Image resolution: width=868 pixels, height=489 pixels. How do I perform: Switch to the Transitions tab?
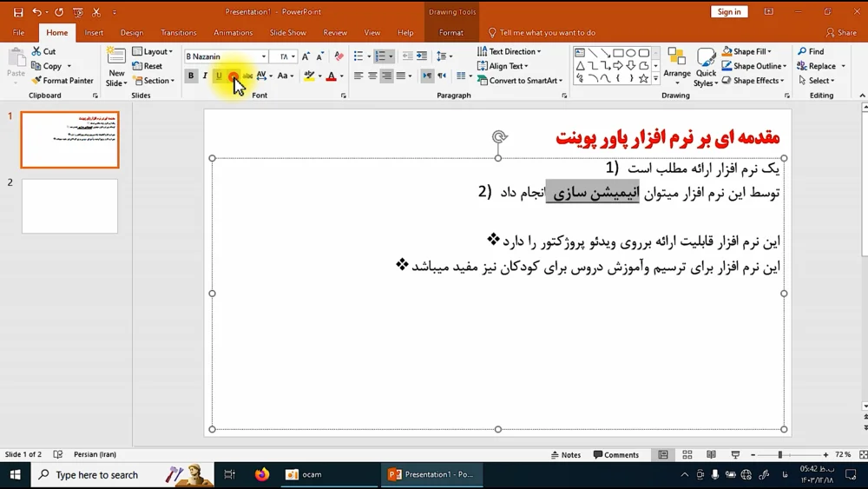pos(178,33)
